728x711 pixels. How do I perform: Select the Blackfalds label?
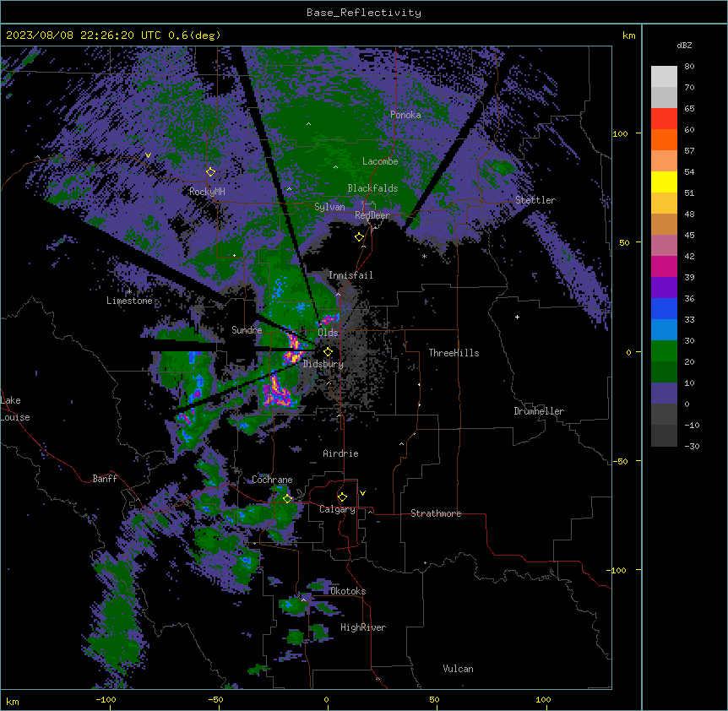point(372,188)
